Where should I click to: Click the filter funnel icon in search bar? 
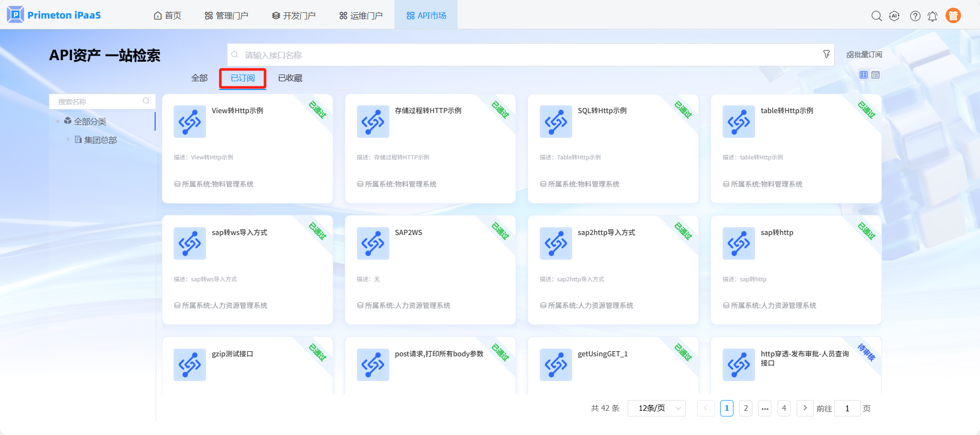pos(826,54)
